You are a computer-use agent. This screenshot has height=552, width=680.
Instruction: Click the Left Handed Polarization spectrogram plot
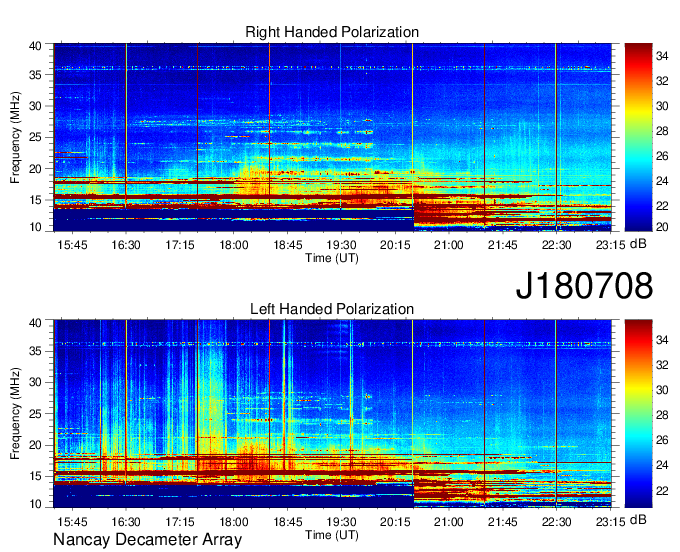click(332, 414)
